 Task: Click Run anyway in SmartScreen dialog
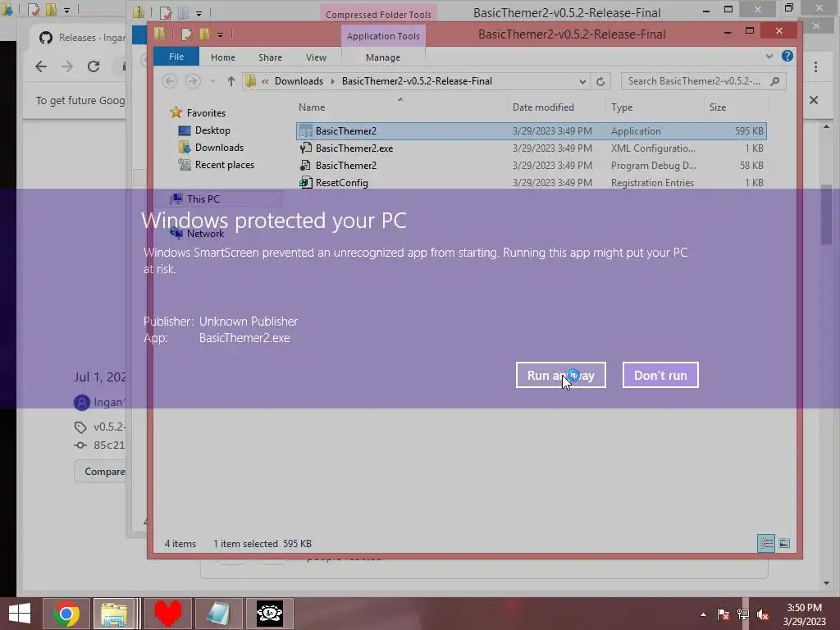point(561,375)
